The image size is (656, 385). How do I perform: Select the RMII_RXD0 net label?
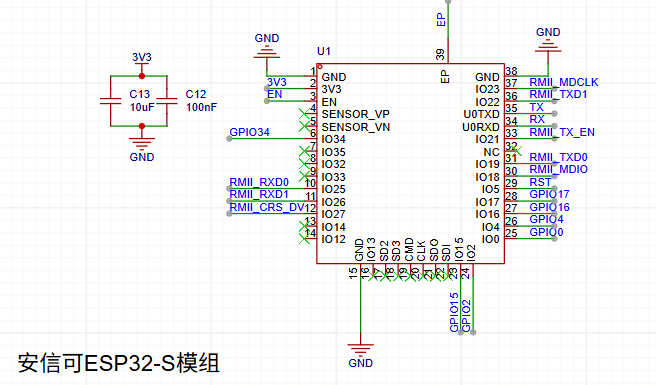(259, 182)
